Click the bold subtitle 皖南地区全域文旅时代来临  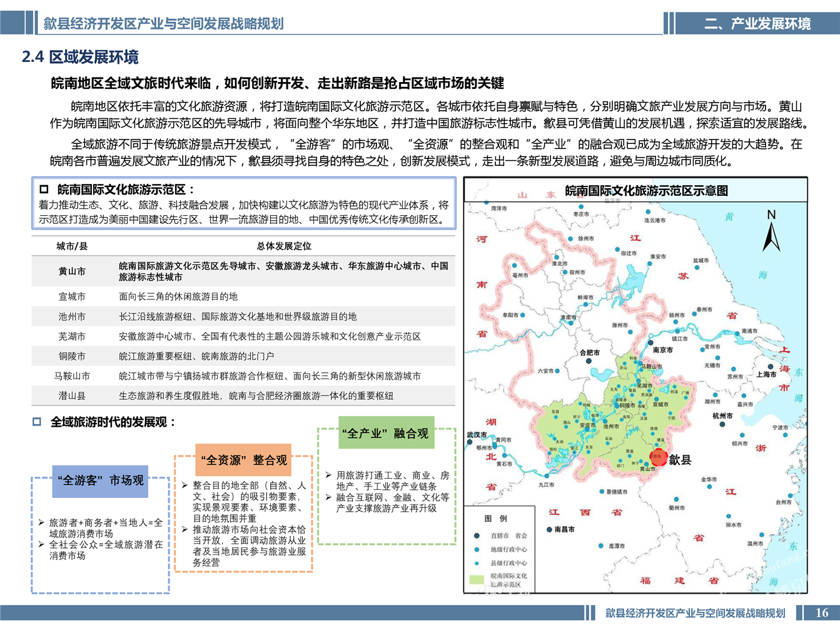point(131,83)
